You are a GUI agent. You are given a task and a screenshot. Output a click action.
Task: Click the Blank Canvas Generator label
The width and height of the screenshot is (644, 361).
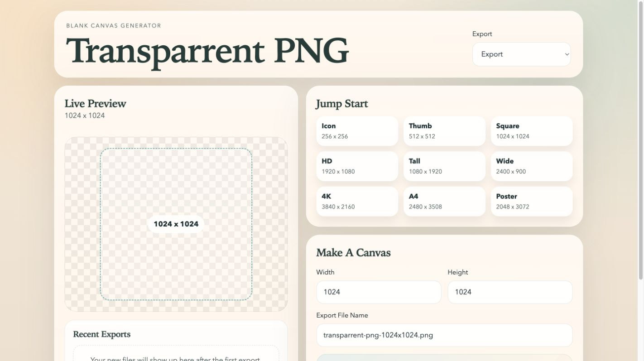tap(114, 26)
